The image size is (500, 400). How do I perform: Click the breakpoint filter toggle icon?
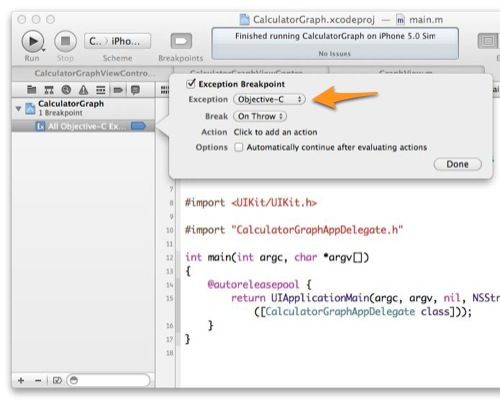pyautogui.click(x=57, y=380)
